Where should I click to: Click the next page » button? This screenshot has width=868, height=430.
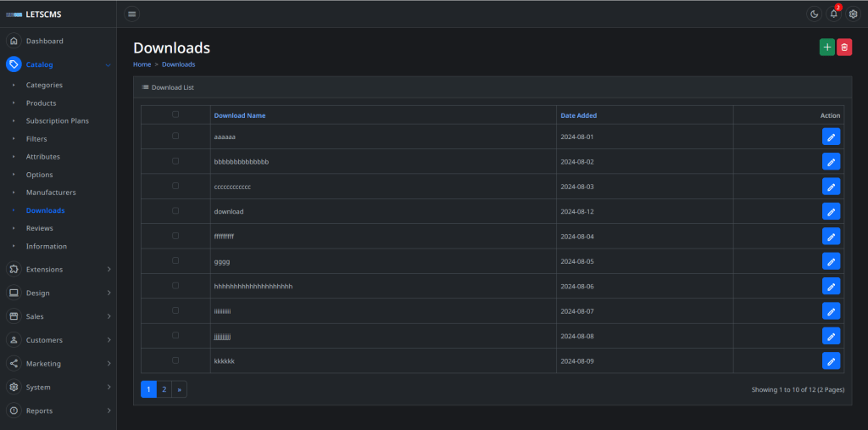[180, 389]
